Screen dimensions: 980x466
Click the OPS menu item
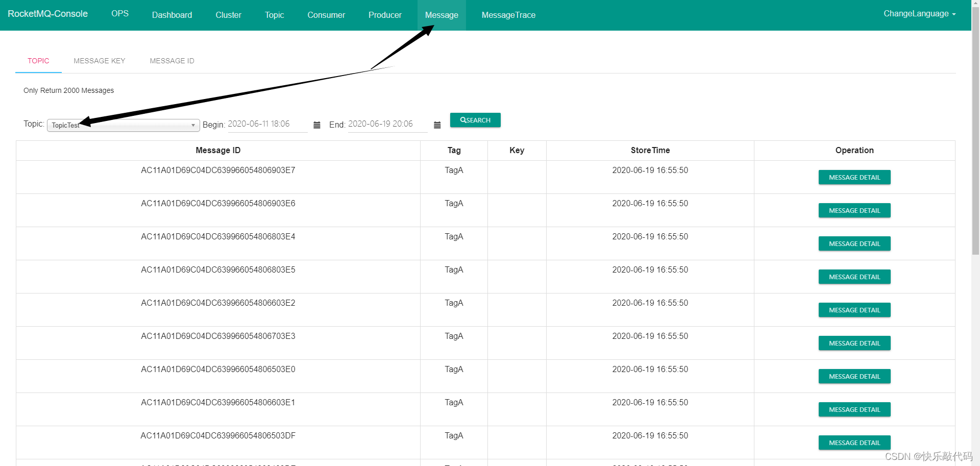click(x=119, y=14)
